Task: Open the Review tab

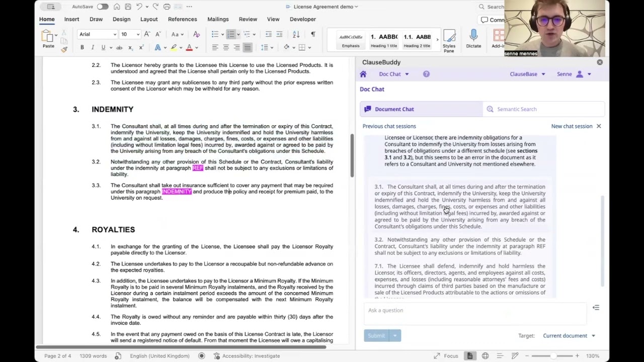Action: pos(248,19)
